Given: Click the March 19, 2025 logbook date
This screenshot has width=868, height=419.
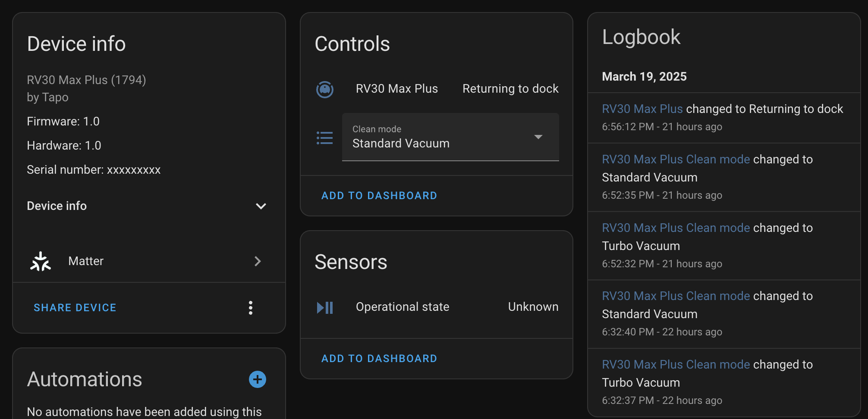Looking at the screenshot, I should pyautogui.click(x=644, y=77).
